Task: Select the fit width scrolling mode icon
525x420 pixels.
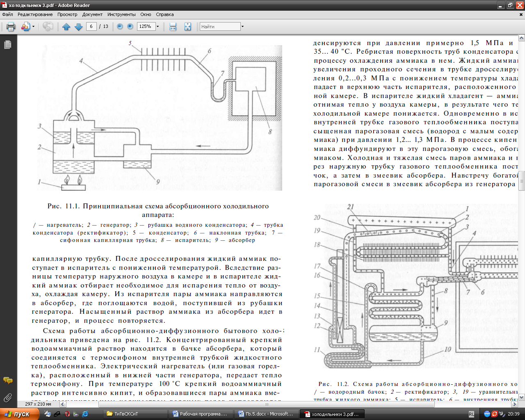Action: point(173,27)
